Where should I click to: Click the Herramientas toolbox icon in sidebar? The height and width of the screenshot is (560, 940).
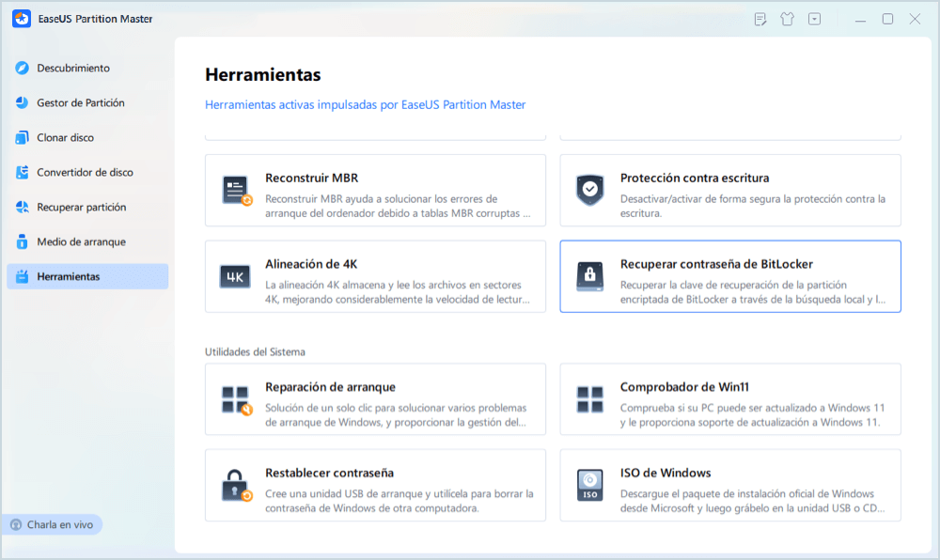click(23, 276)
